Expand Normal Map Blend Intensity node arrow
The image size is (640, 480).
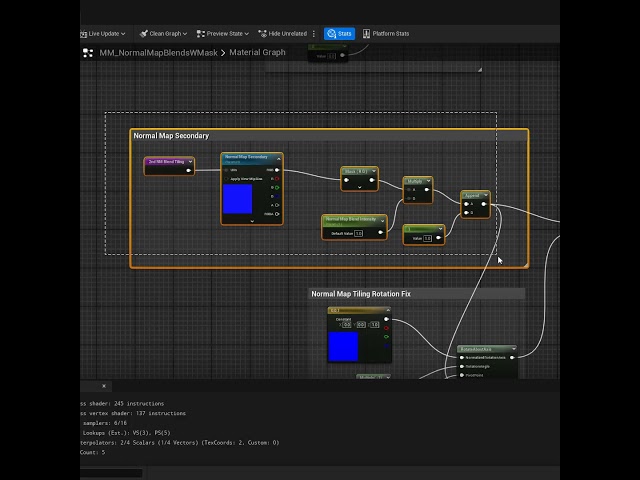[x=382, y=221]
